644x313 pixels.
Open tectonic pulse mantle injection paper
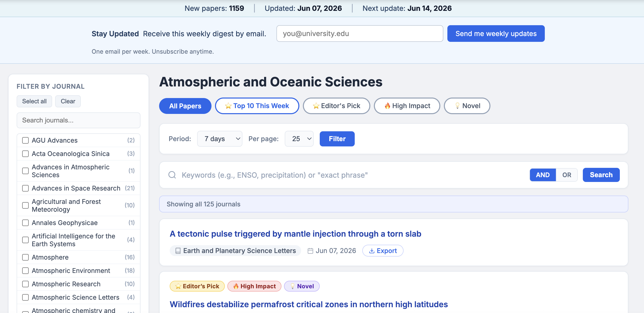pos(295,234)
